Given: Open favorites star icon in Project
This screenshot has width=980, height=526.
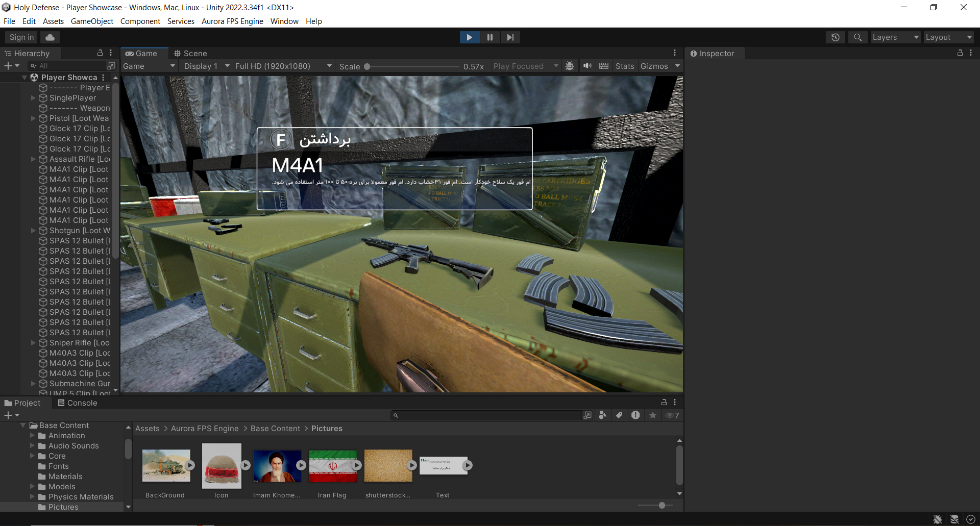Looking at the screenshot, I should (652, 415).
